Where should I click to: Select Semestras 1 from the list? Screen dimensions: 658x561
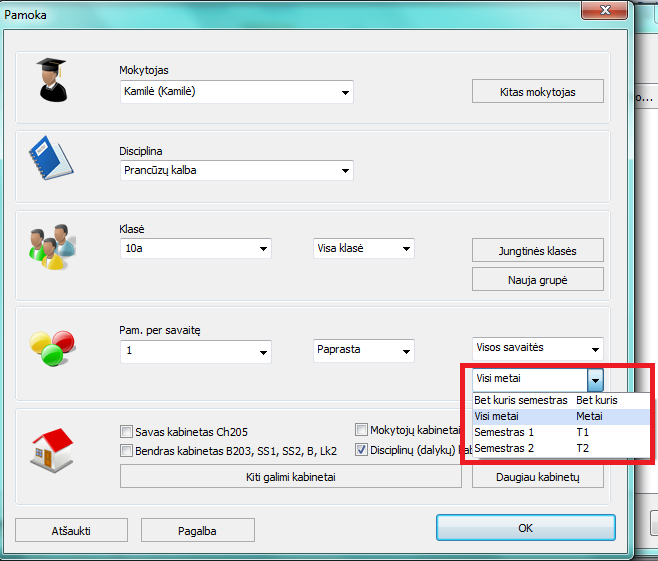pos(504,432)
